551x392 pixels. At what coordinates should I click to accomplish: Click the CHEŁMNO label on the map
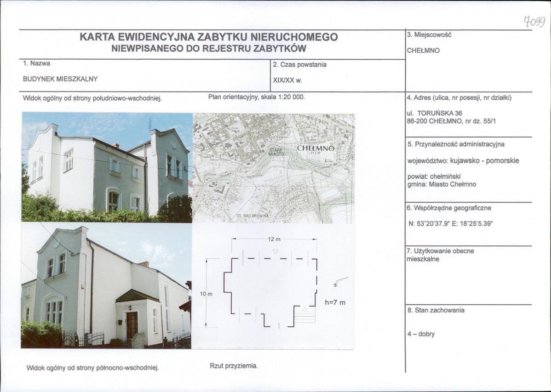pos(316,148)
